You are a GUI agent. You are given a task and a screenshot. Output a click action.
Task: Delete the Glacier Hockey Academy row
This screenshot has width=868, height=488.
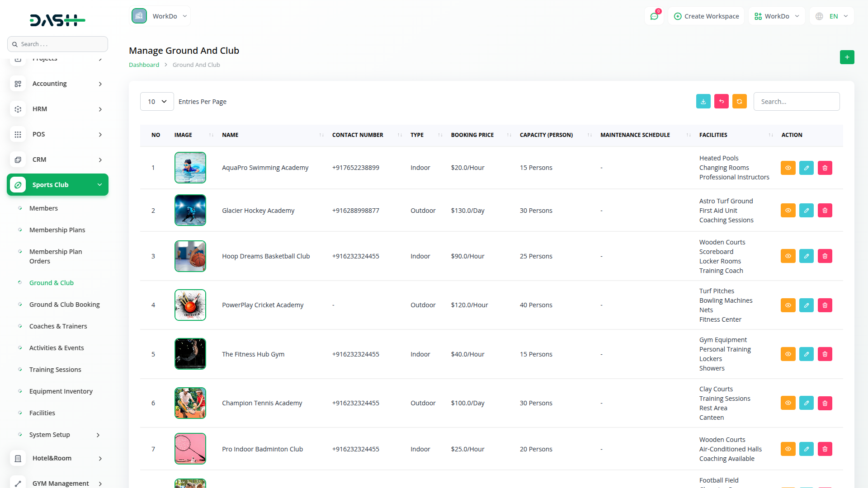(825, 211)
